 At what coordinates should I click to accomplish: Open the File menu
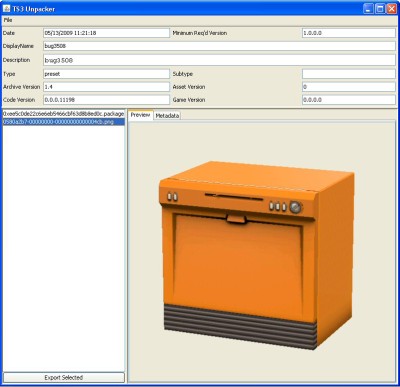click(8, 20)
